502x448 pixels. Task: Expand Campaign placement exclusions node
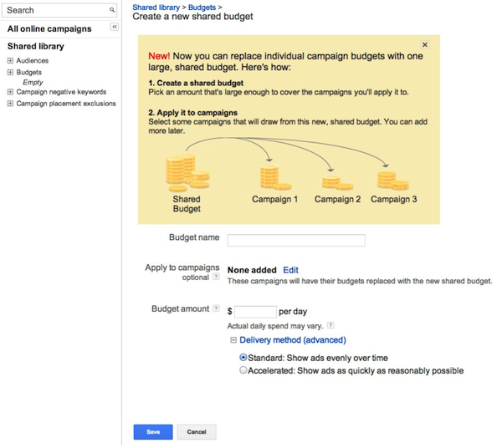tap(10, 104)
